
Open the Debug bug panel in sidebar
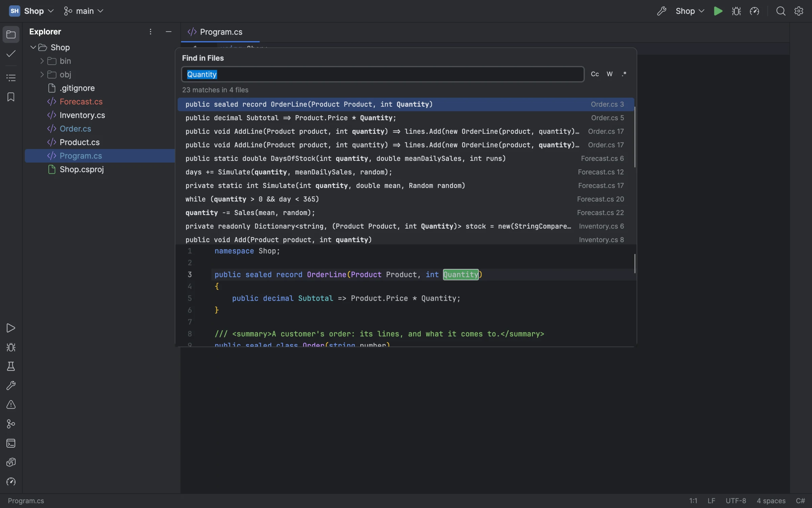(11, 347)
